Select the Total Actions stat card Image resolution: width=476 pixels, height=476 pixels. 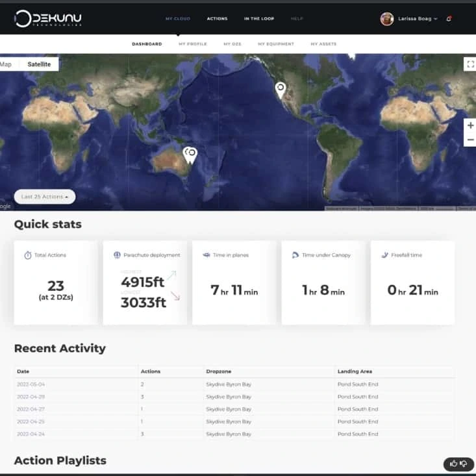[55, 282]
